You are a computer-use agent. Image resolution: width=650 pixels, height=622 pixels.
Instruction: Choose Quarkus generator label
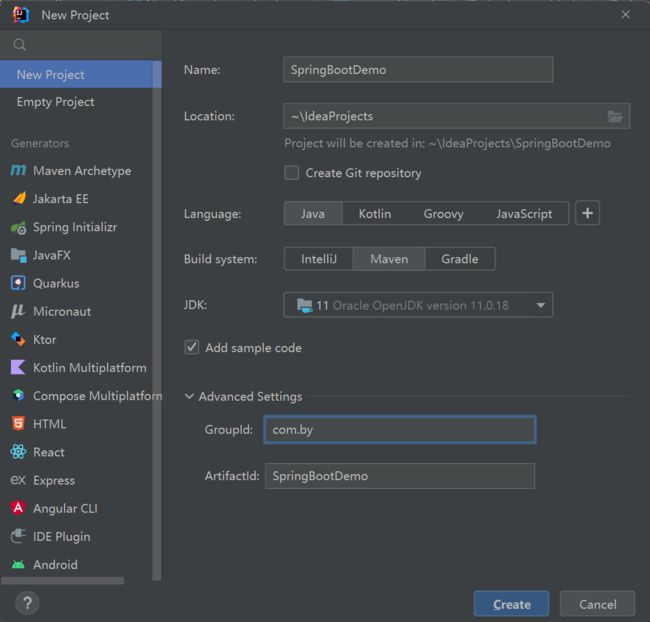coord(56,283)
